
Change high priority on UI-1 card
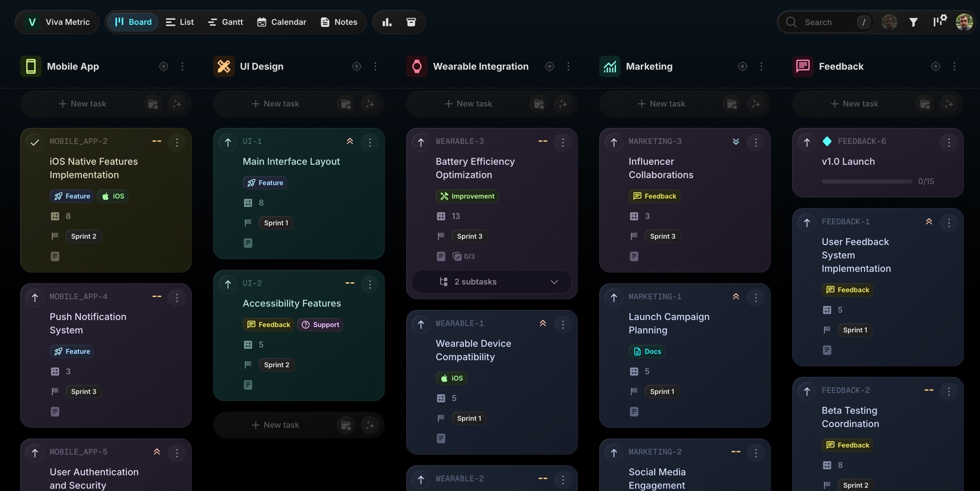[350, 141]
